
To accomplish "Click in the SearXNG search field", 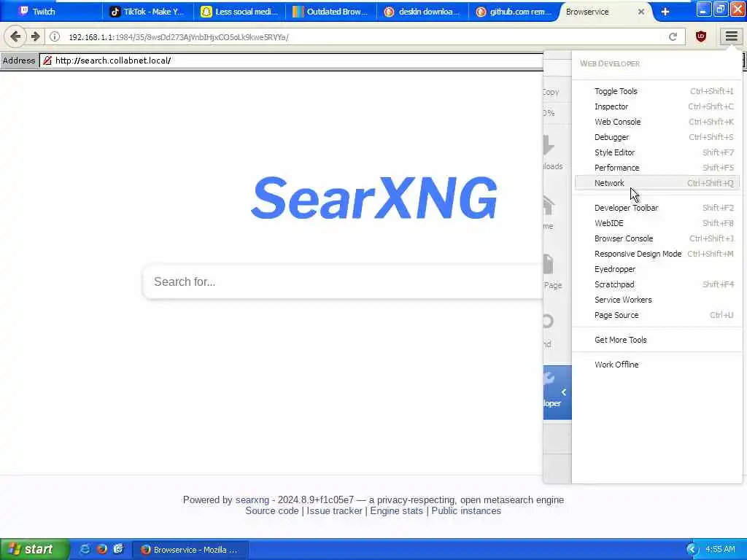I will coord(343,282).
